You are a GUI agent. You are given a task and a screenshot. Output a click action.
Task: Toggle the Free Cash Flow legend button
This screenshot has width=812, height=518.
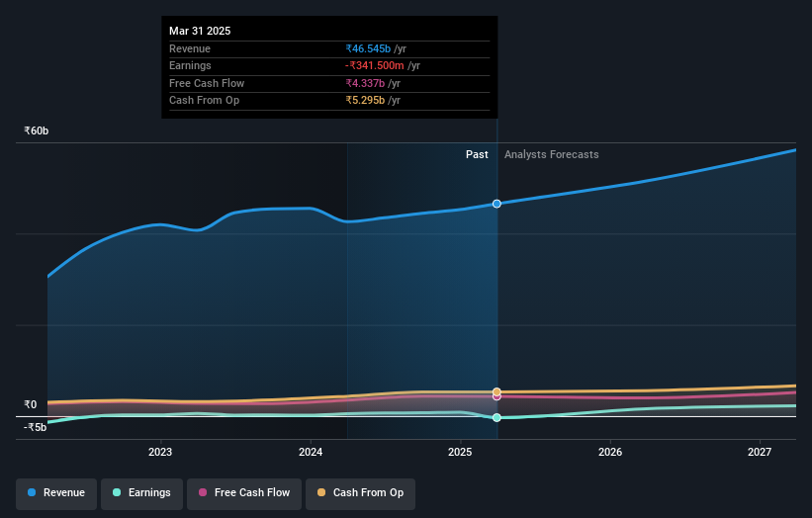[x=244, y=493]
